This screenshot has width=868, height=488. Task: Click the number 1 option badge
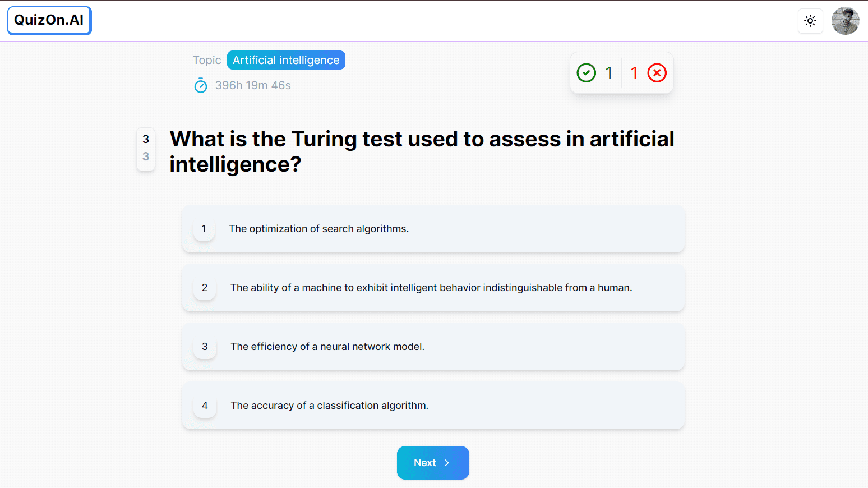(204, 229)
